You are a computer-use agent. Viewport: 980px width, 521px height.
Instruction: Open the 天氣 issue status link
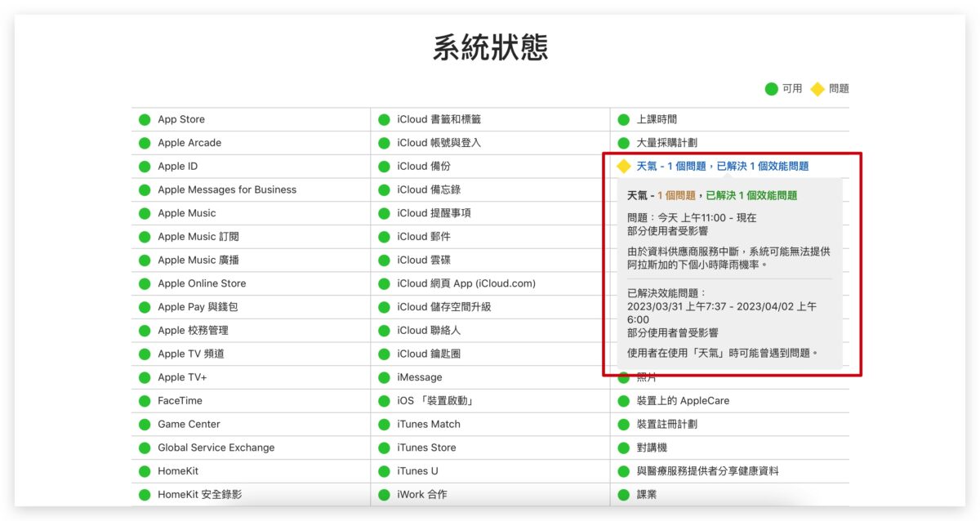(722, 167)
